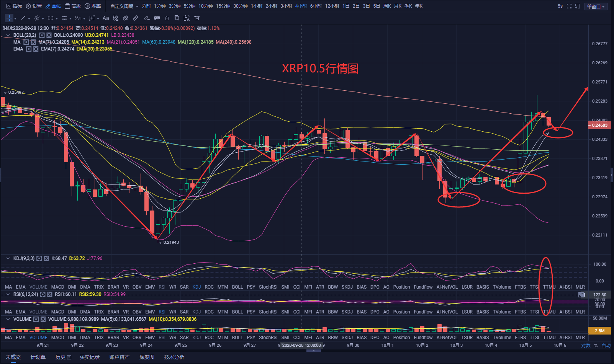Select the ruler measurement tool
The height and width of the screenshot is (364, 614).
click(136, 18)
